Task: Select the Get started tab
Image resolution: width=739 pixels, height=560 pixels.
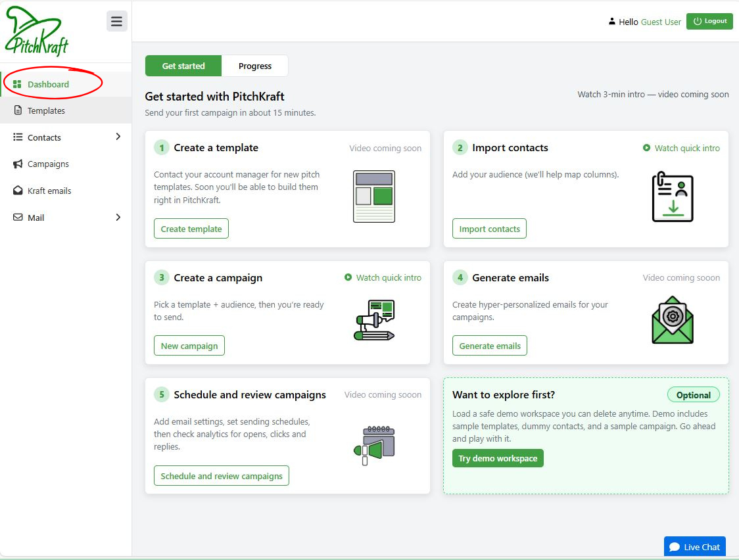Action: pyautogui.click(x=183, y=66)
